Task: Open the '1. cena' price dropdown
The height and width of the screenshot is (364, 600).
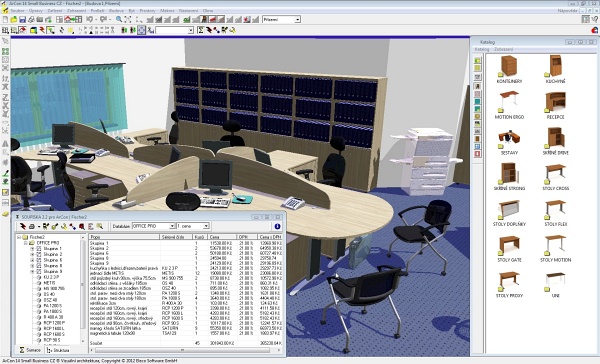Action: 192,226
